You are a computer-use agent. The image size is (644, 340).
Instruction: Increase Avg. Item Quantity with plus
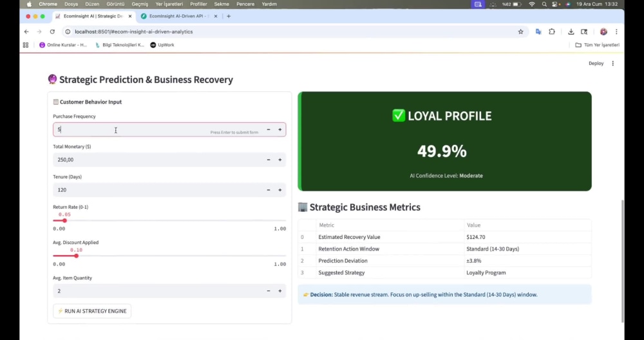(x=280, y=290)
